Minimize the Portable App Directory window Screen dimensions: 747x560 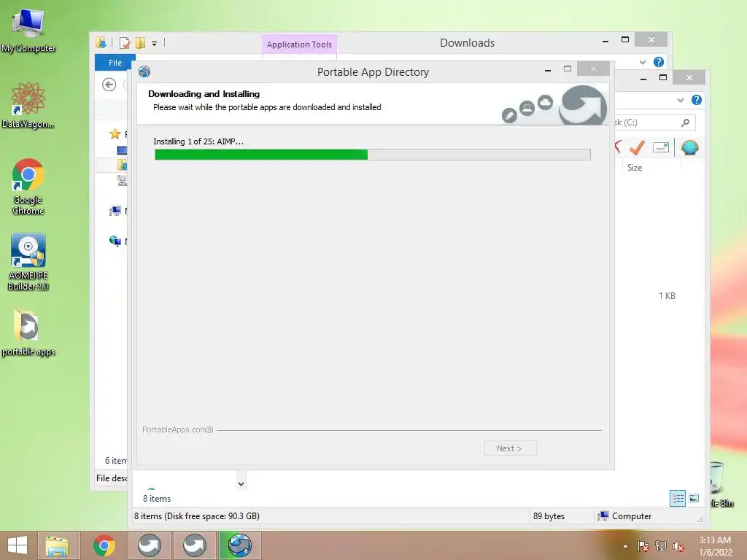(548, 70)
